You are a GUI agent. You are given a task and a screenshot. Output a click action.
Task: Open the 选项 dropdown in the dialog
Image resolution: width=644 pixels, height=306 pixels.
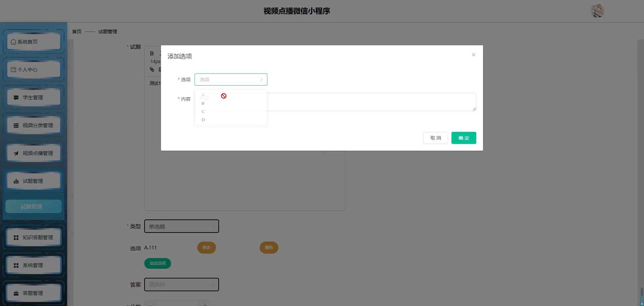pyautogui.click(x=231, y=80)
